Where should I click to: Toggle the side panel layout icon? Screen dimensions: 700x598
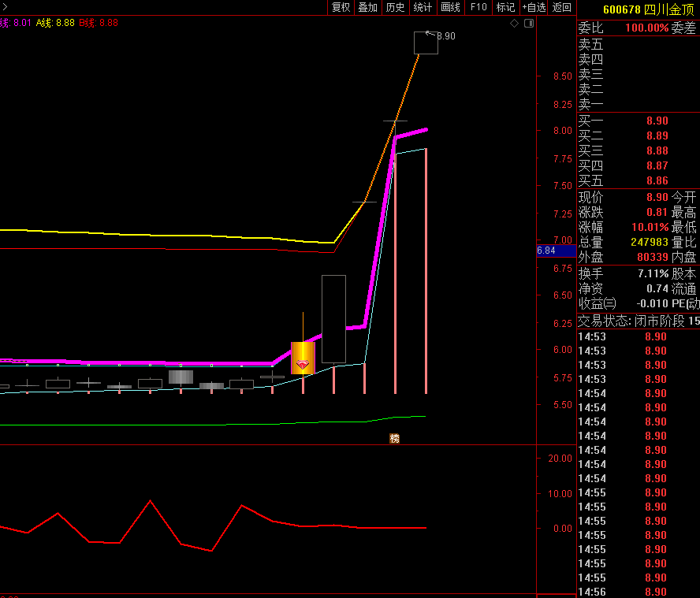coord(529,23)
